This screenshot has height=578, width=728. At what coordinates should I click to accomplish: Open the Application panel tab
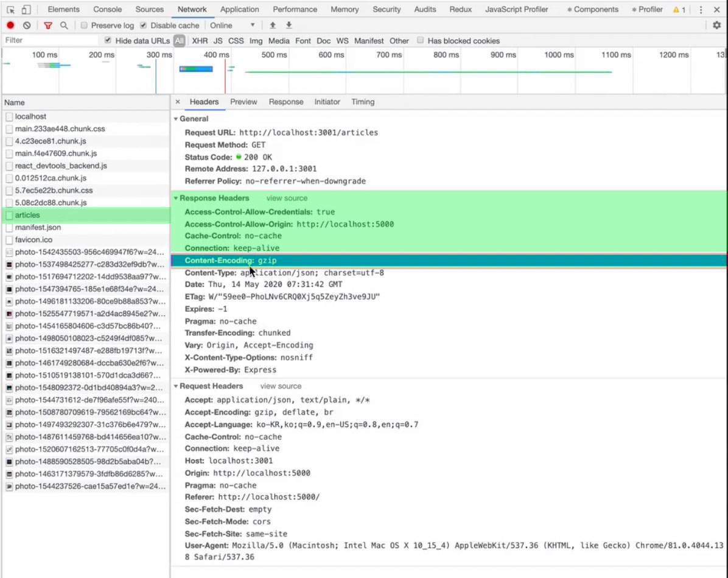[240, 9]
